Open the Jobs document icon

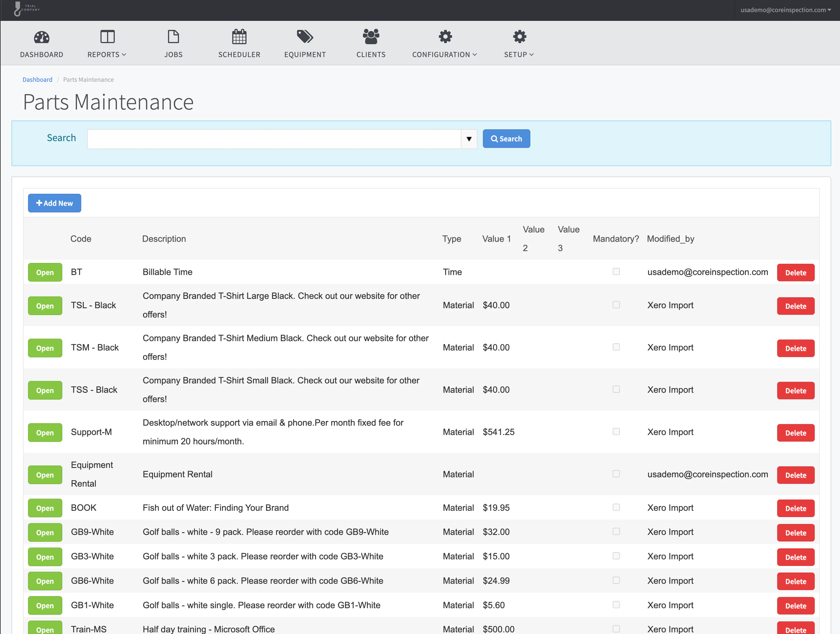pyautogui.click(x=173, y=37)
